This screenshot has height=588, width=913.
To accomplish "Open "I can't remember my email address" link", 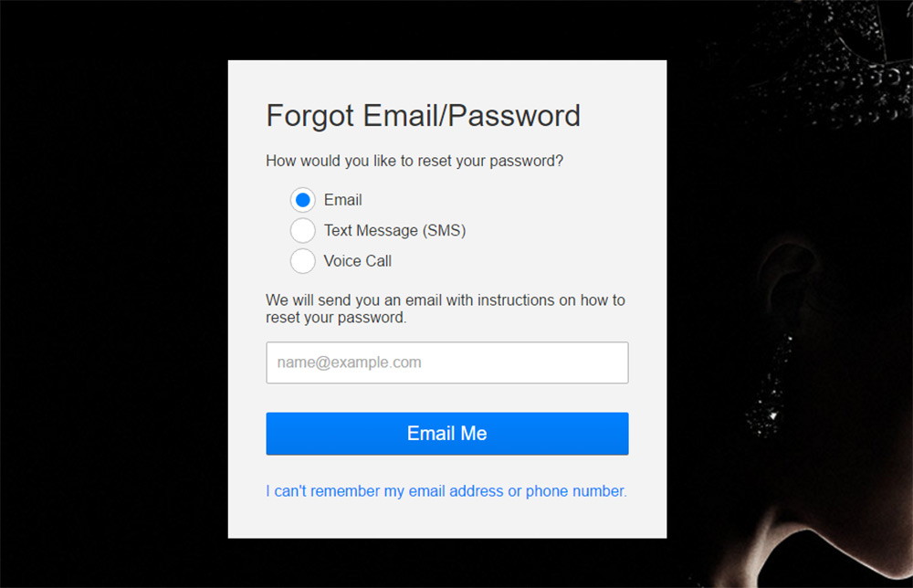I will [x=446, y=491].
